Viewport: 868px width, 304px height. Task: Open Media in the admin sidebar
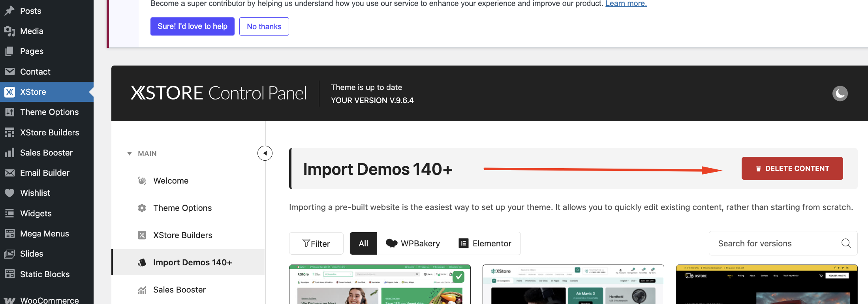click(32, 31)
